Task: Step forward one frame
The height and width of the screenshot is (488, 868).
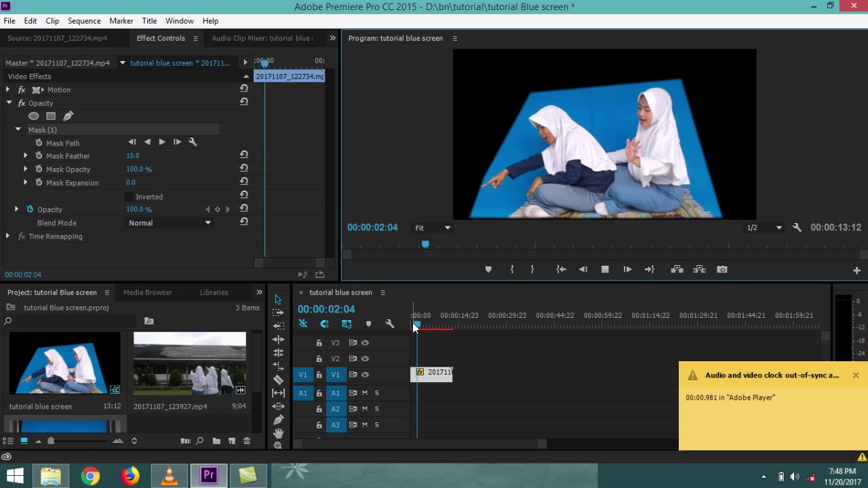Action: [x=627, y=270]
